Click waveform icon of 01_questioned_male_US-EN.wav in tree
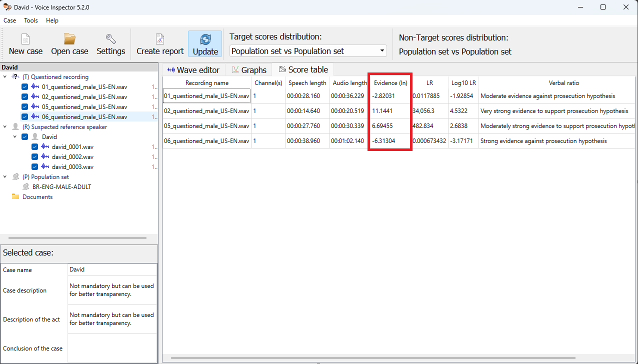 pyautogui.click(x=35, y=87)
